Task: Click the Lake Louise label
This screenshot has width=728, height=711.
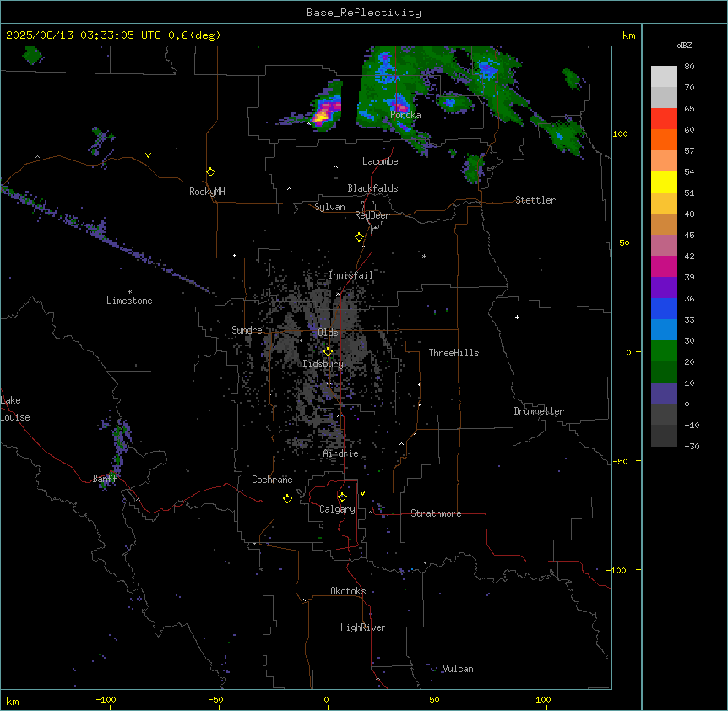Action: coord(15,409)
